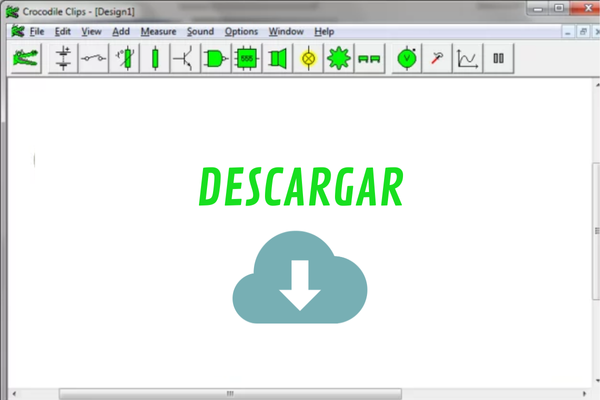The image size is (600, 400).
Task: Click the DESCARGAR download text
Action: click(301, 187)
